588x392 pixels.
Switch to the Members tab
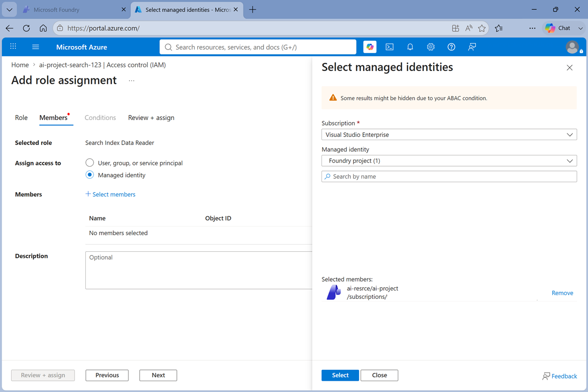pos(55,118)
